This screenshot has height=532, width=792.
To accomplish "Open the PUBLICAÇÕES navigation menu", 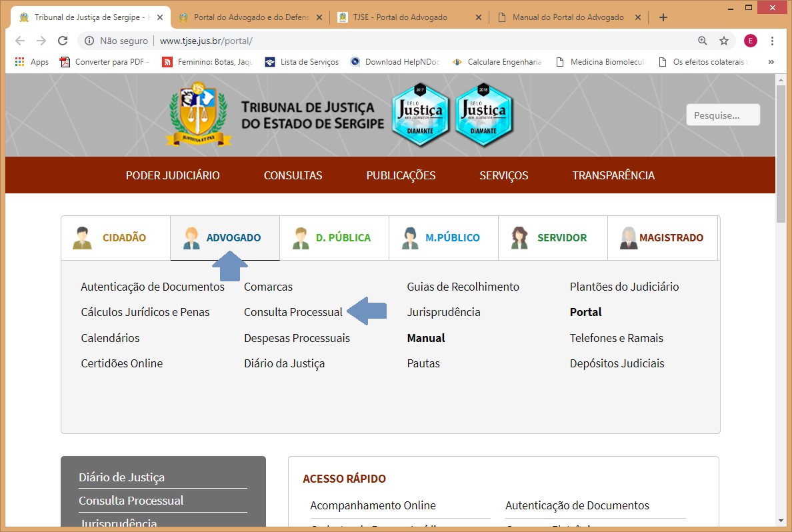I will [x=401, y=175].
